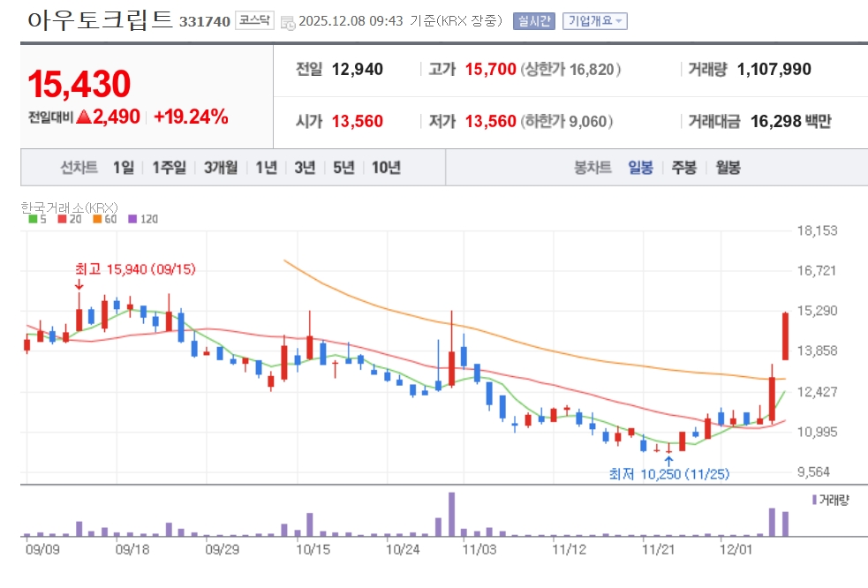Switch to 월봉 monthly candle chart

(x=728, y=167)
